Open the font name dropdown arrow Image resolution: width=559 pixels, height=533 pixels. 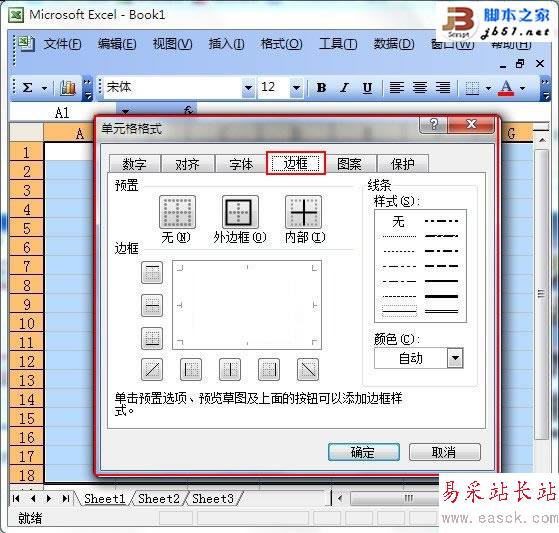click(x=248, y=88)
